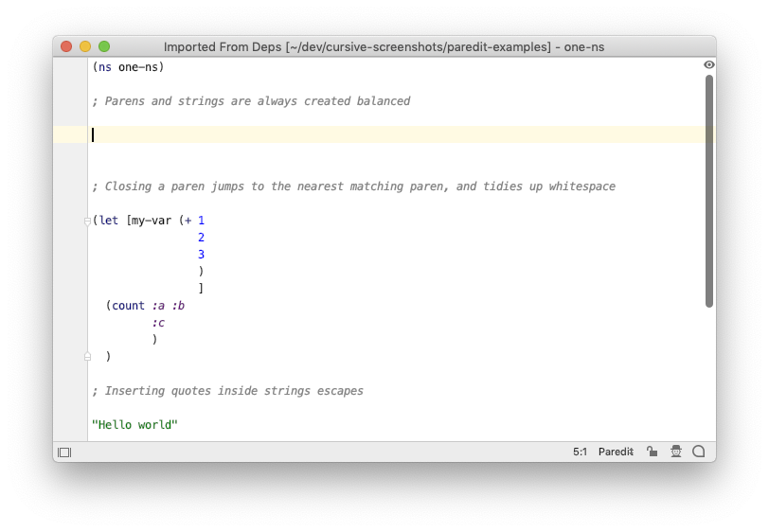The image size is (769, 532).
Task: Click the tool windows icon at bottom left
Action: pyautogui.click(x=64, y=452)
